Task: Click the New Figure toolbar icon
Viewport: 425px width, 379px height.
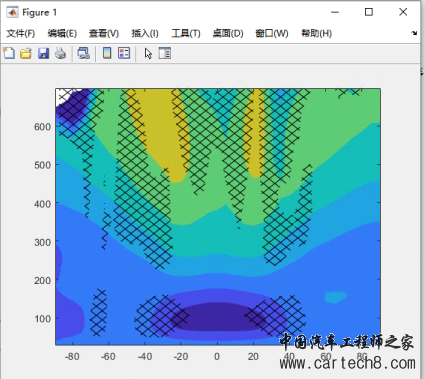Action: pyautogui.click(x=9, y=53)
